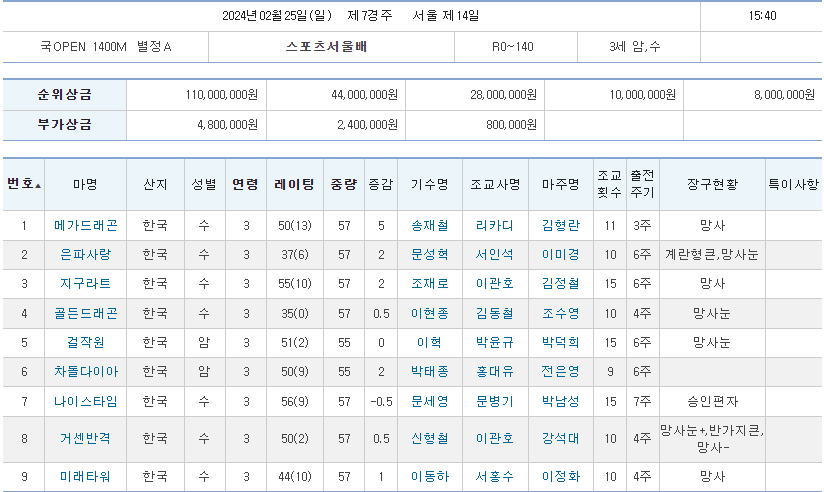Select third prize amount 28,000,000원

tap(503, 95)
